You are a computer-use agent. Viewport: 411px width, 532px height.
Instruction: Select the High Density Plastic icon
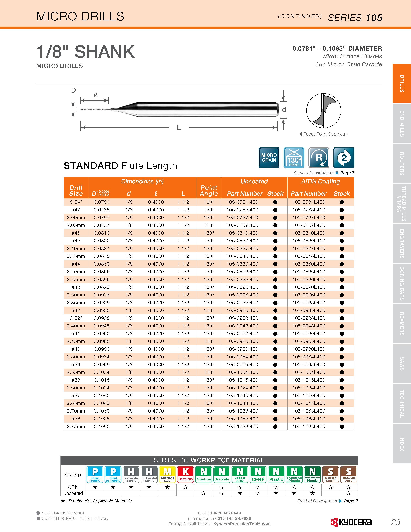(312, 474)
